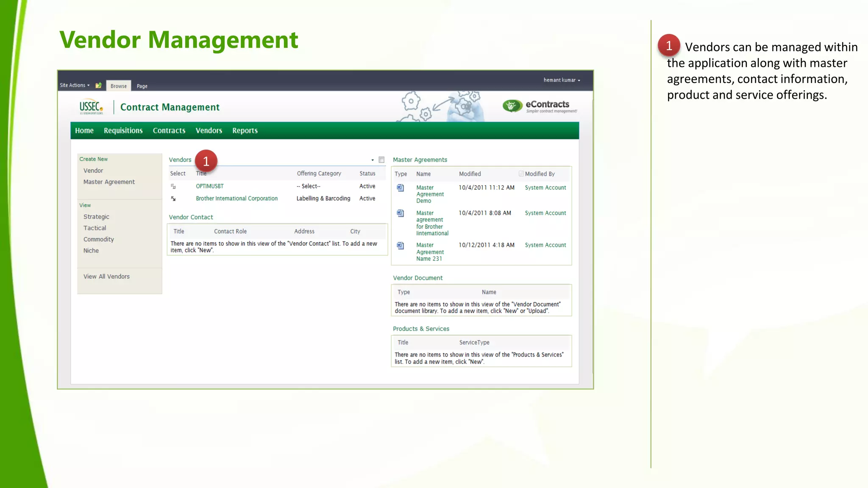This screenshot has height=488, width=868.
Task: Sort by Address column in Vendor Contact
Action: click(304, 232)
